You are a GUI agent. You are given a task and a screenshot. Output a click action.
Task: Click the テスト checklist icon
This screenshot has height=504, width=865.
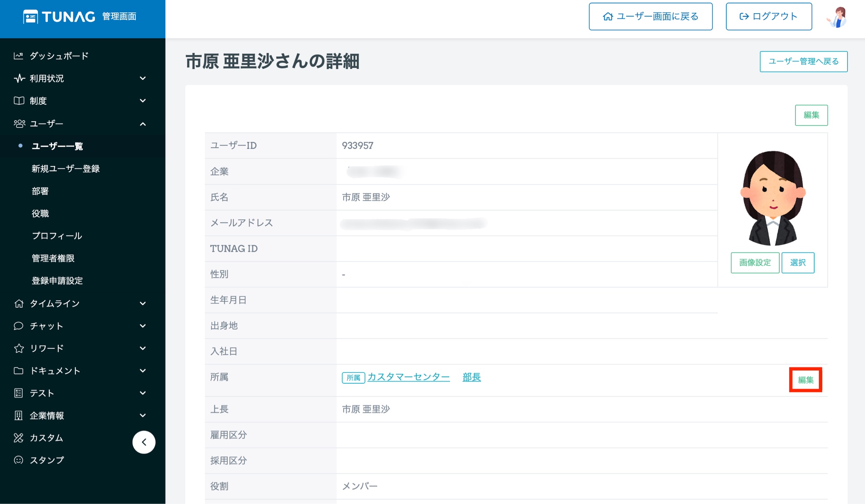click(x=18, y=393)
